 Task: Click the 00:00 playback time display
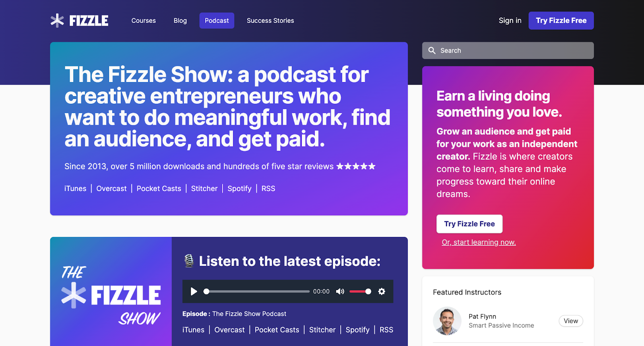pyautogui.click(x=321, y=291)
